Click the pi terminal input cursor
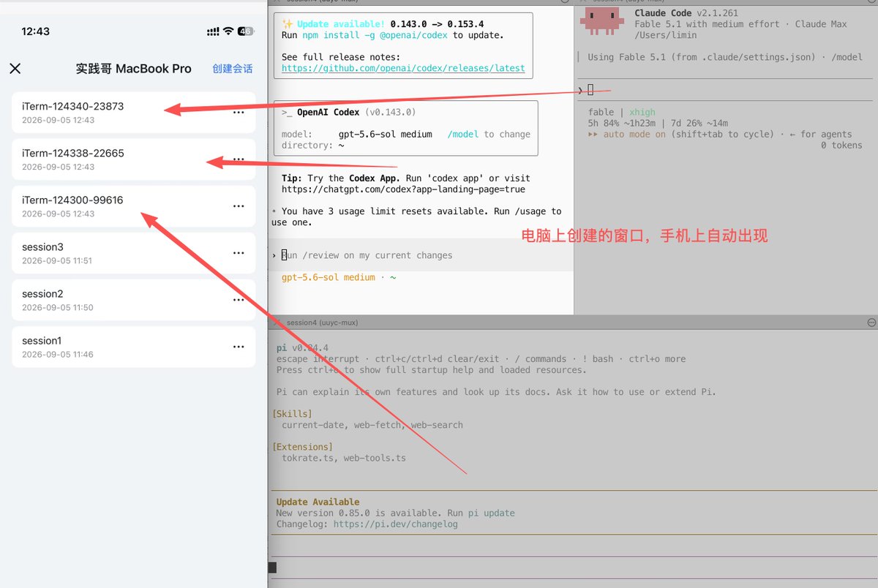Viewport: 878px width, 588px height. [272, 568]
